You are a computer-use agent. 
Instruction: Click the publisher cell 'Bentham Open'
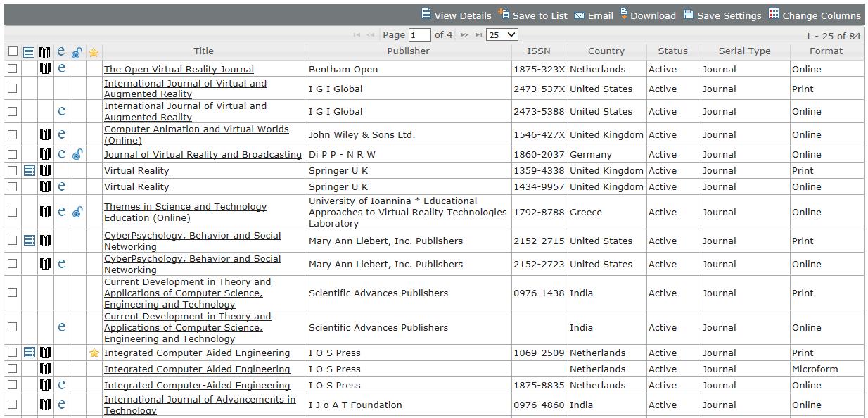coord(343,70)
